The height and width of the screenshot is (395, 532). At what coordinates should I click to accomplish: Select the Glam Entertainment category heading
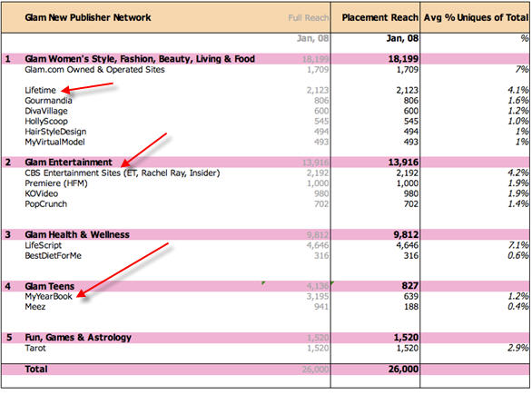click(x=68, y=163)
